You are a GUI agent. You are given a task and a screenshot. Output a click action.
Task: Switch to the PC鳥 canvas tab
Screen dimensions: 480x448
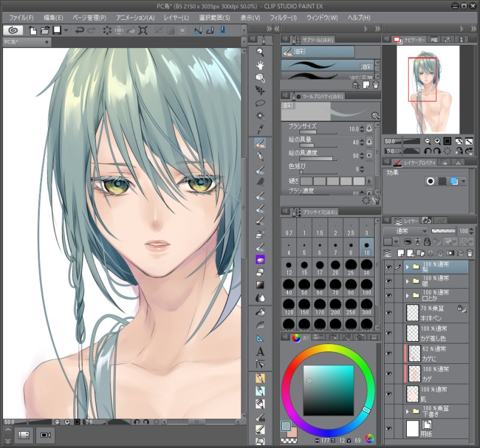(x=26, y=42)
